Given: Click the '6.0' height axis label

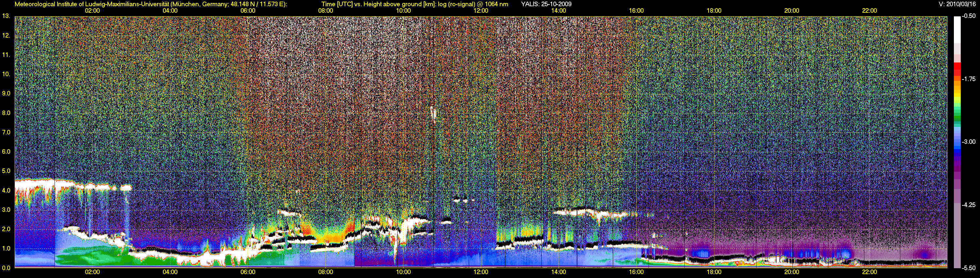Looking at the screenshot, I should pos(6,151).
